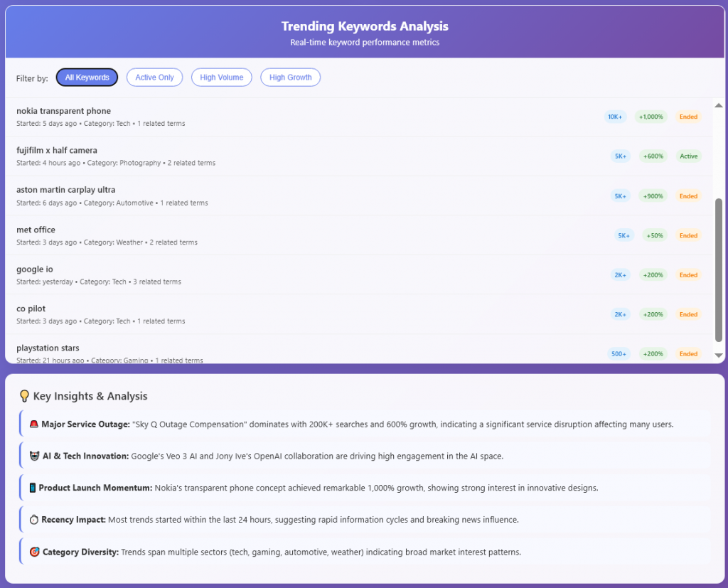
Task: Click the Ended status on playstation stars row
Action: 688,354
